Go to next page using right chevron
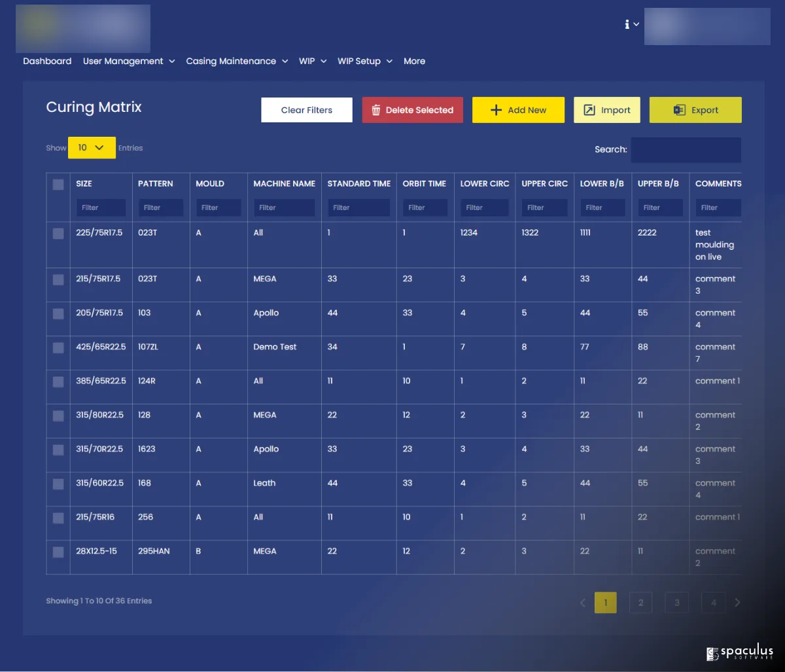Screen dimensions: 785x672 737,603
